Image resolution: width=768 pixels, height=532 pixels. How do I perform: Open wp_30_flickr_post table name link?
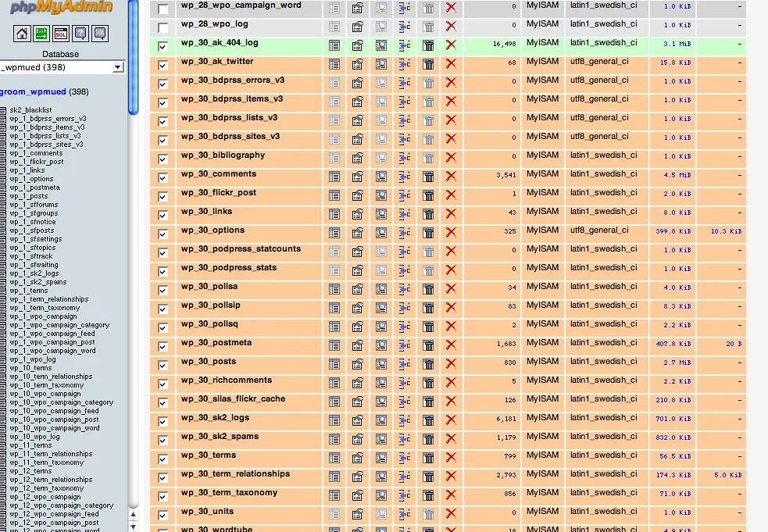tap(218, 193)
